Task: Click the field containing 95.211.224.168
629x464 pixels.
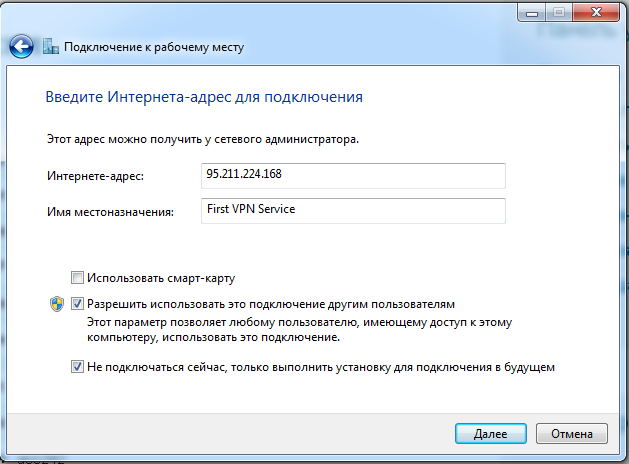Action: click(353, 176)
